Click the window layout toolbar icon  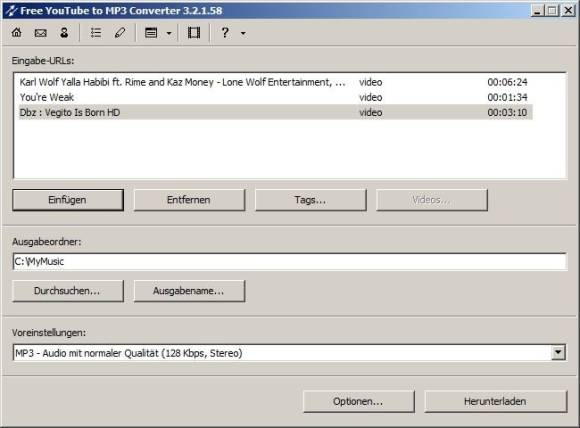coord(151,33)
